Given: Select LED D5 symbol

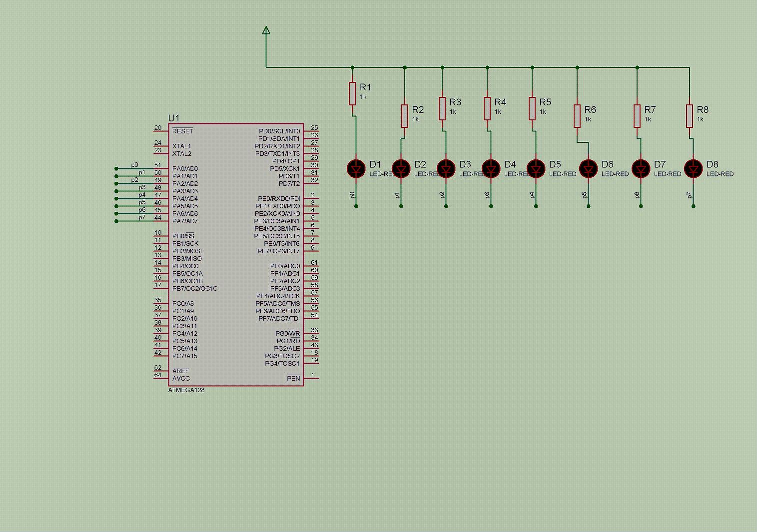Looking at the screenshot, I should (536, 169).
